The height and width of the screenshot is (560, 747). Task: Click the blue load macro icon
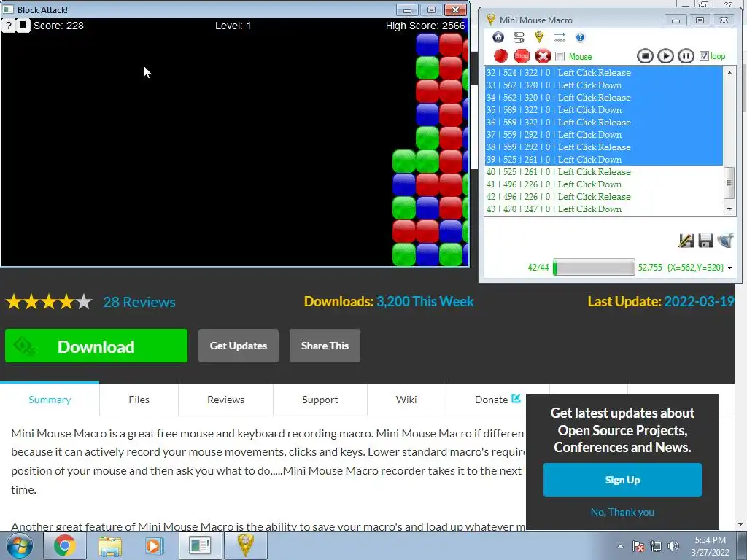(x=725, y=241)
